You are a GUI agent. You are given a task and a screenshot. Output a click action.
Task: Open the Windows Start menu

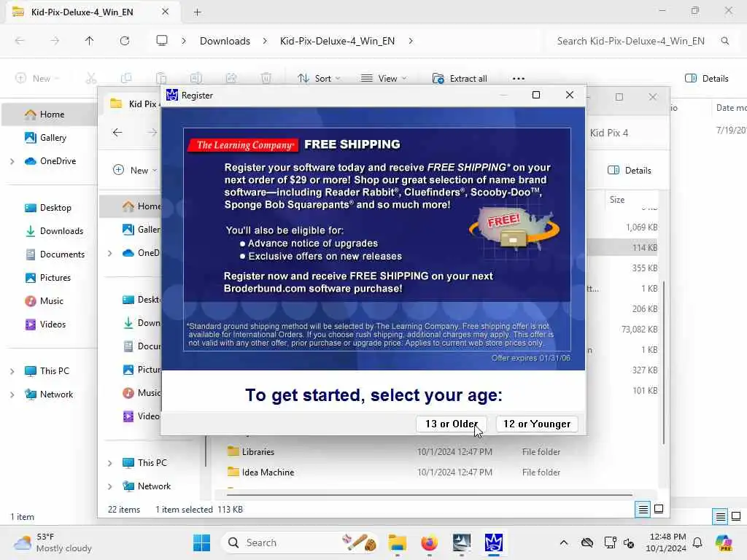coord(201,542)
